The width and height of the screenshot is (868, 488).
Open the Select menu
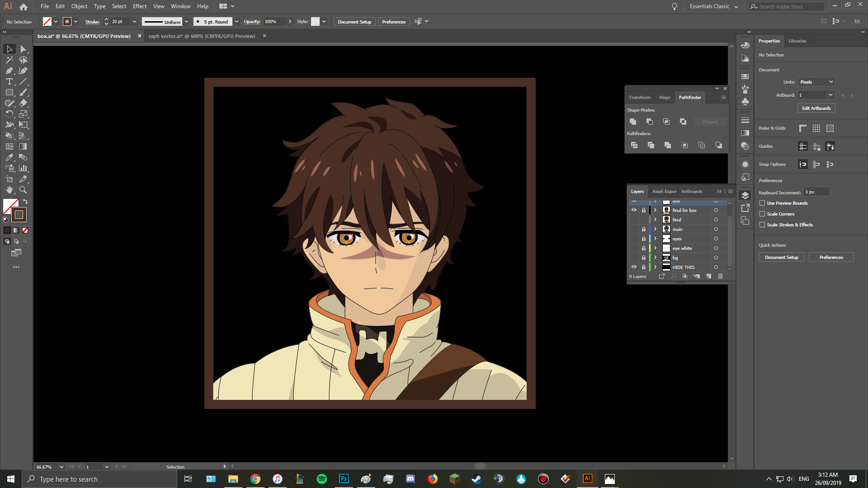point(119,6)
